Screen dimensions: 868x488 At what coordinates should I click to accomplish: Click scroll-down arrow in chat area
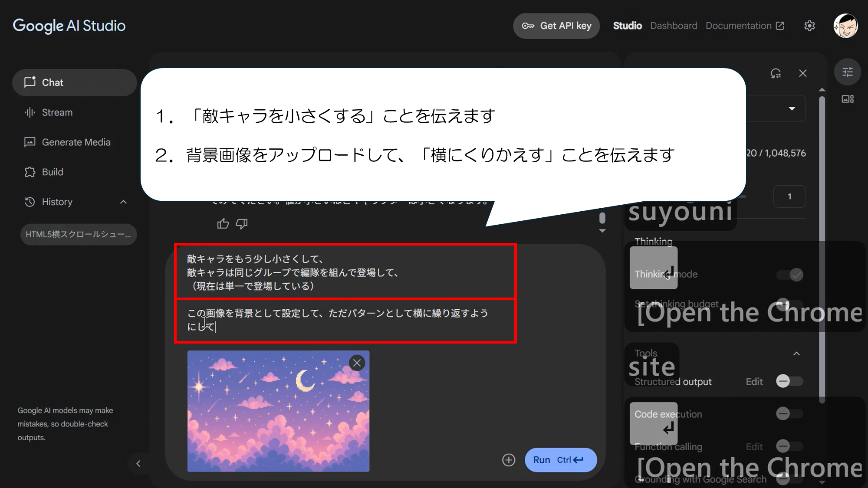point(602,231)
